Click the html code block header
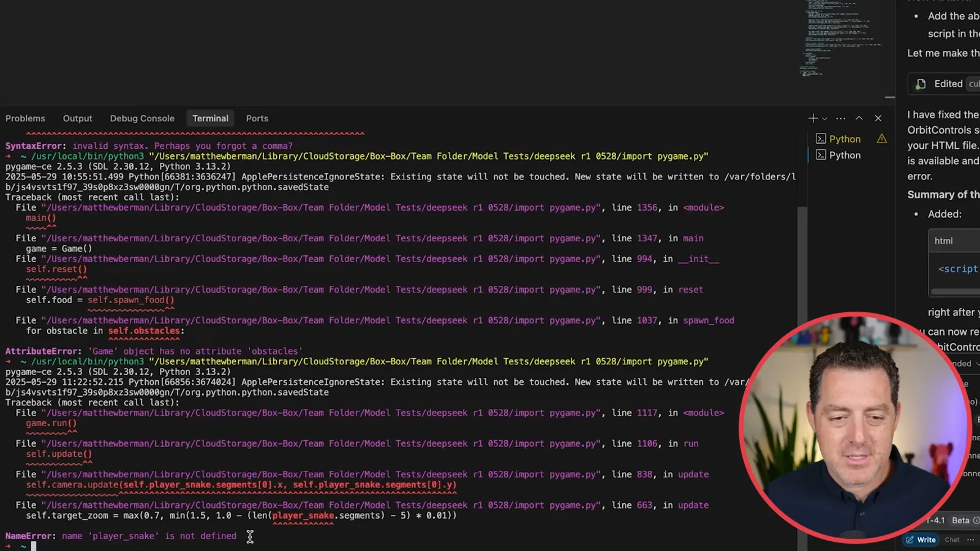 coord(954,241)
